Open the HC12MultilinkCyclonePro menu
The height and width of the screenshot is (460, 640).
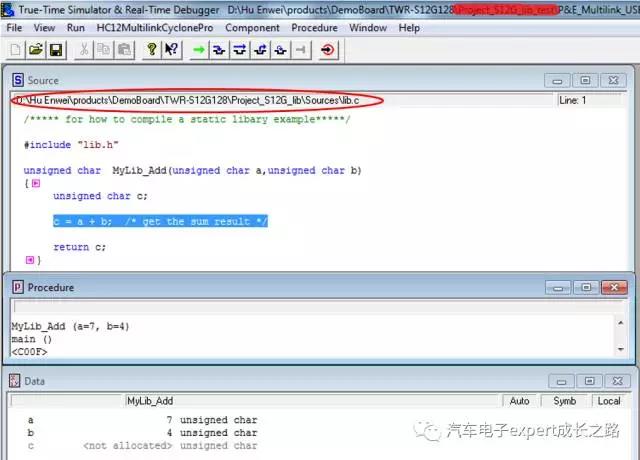point(155,28)
